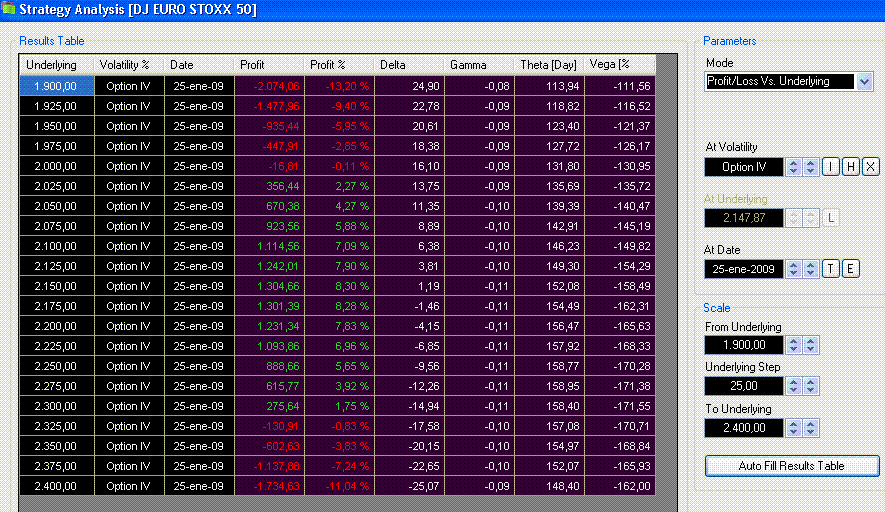
Task: Select the 2.400,00 underlying cell
Action: 57,486
